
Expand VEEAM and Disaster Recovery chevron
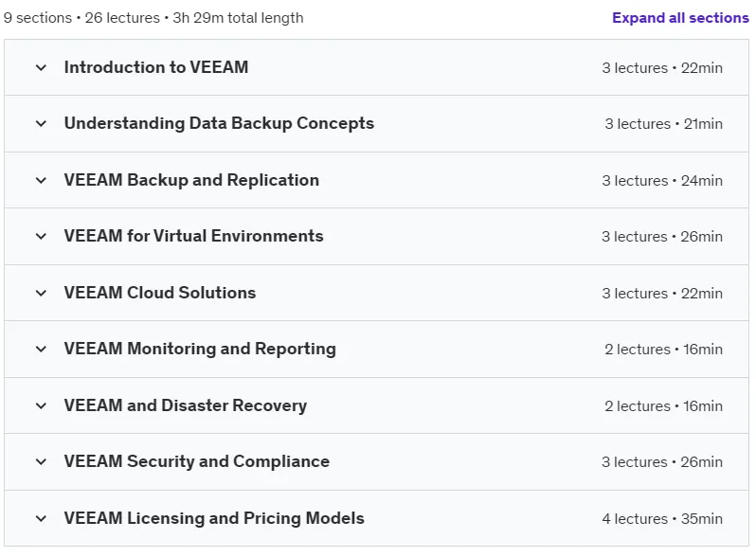[41, 406]
